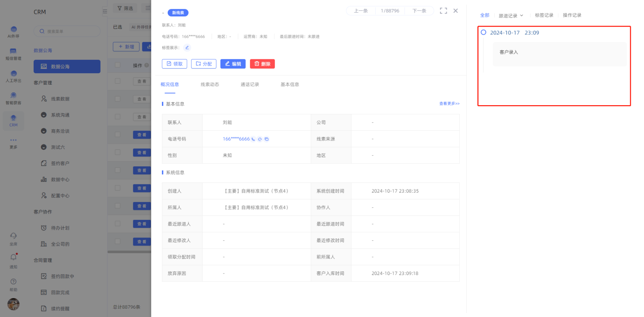This screenshot has height=317, width=644.
Task: Tick the checkbox of the second table row
Action: [x=118, y=99]
